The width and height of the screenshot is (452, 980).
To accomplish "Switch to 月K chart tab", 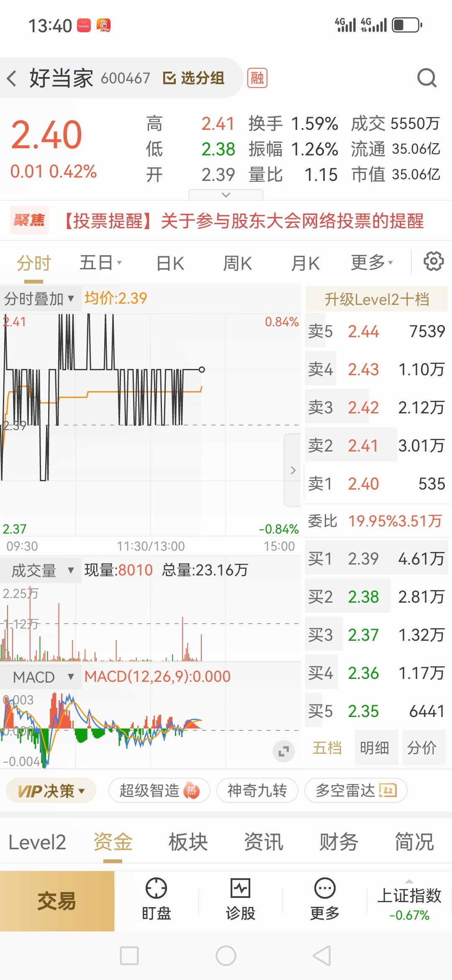I will [305, 263].
